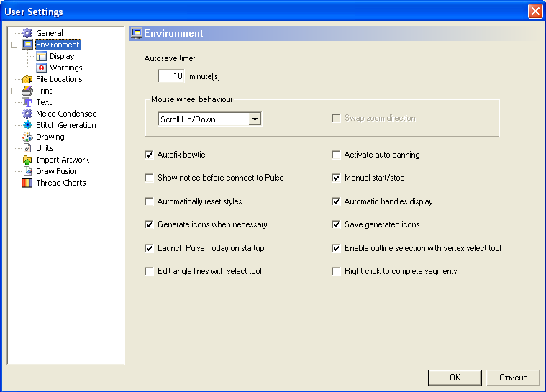
Task: Expand the Print tree node
Action: click(14, 91)
